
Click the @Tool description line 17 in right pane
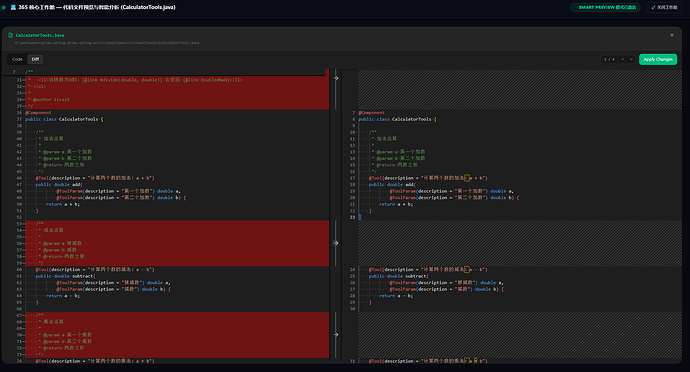pyautogui.click(x=428, y=178)
